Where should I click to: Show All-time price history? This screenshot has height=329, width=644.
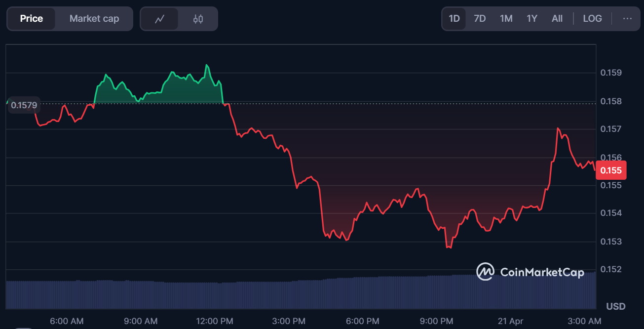557,19
